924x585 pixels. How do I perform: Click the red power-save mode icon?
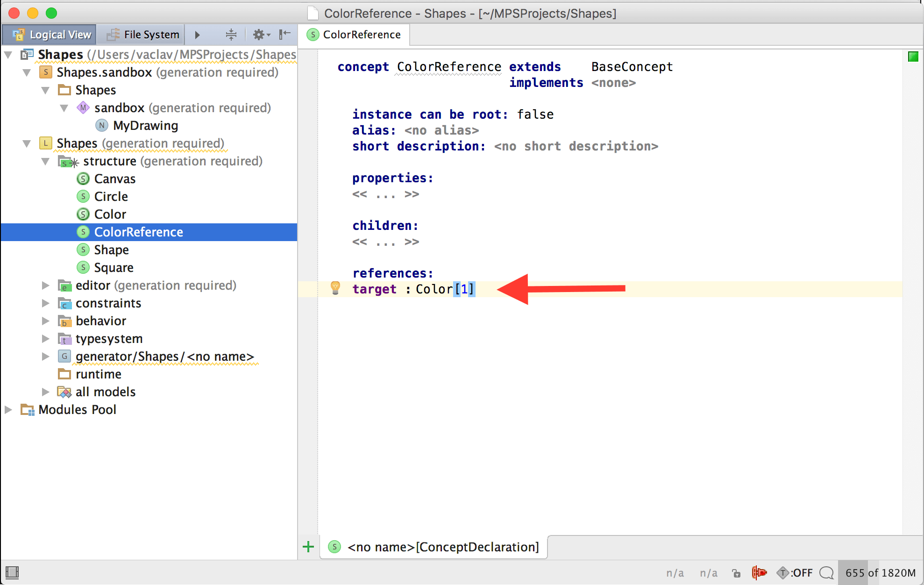pyautogui.click(x=759, y=572)
